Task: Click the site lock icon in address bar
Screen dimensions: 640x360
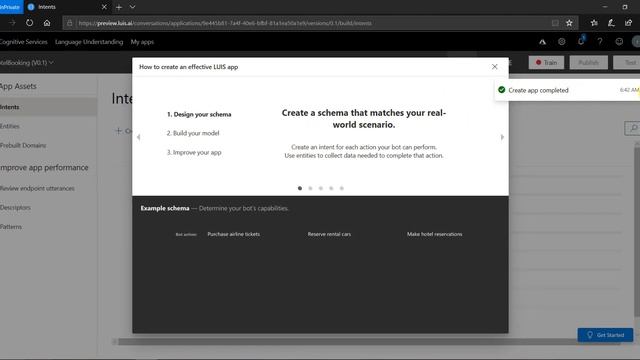Action: (x=69, y=23)
